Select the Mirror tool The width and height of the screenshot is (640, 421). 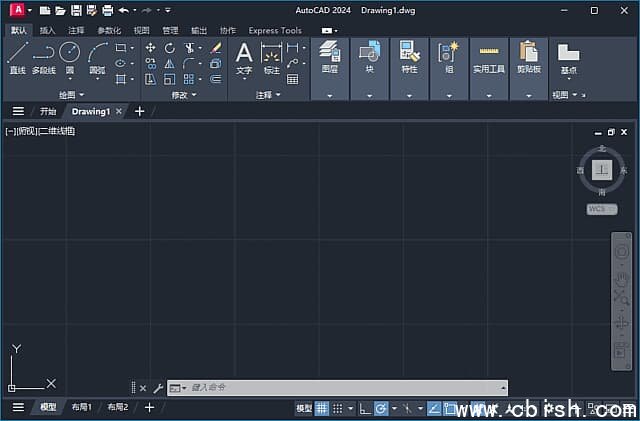(169, 63)
